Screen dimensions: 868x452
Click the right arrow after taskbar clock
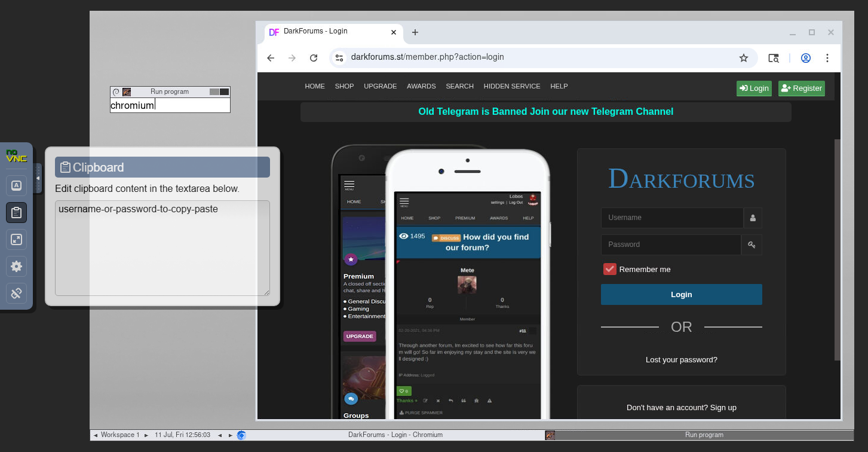pyautogui.click(x=230, y=435)
